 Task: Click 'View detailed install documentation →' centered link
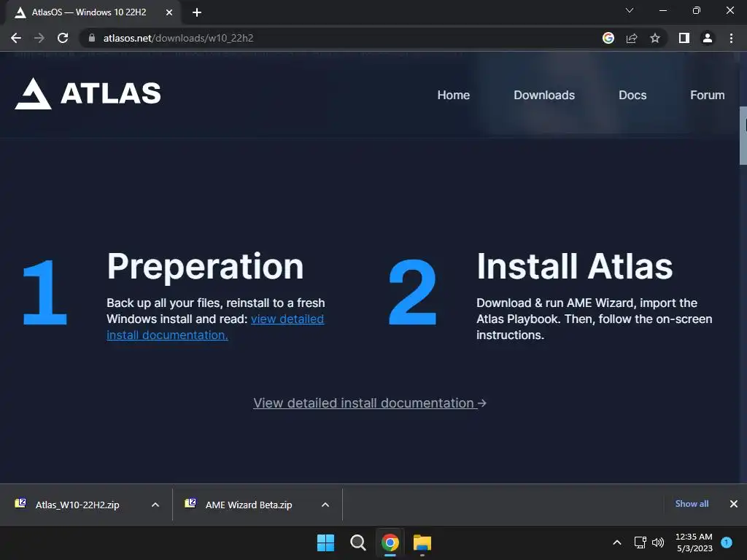click(x=370, y=403)
